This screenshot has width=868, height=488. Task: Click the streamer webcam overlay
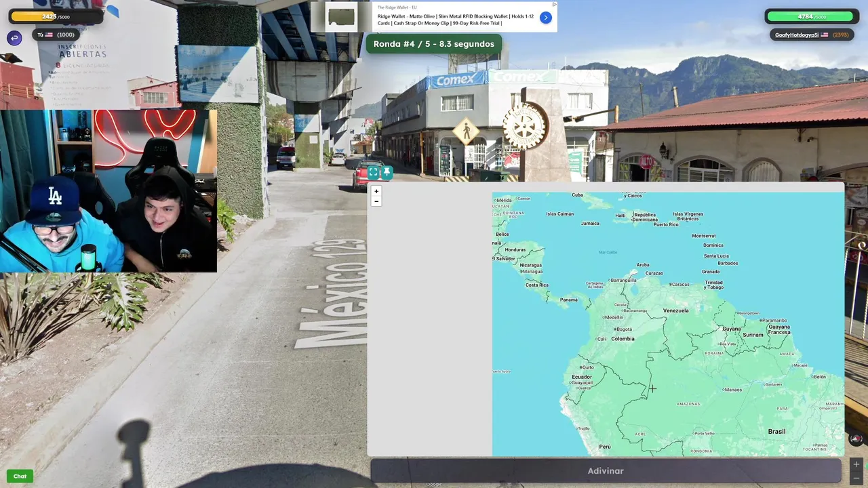[x=108, y=191]
